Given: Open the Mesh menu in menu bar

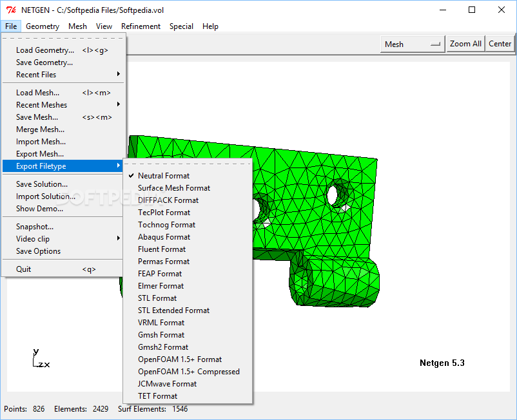Looking at the screenshot, I should click(77, 26).
